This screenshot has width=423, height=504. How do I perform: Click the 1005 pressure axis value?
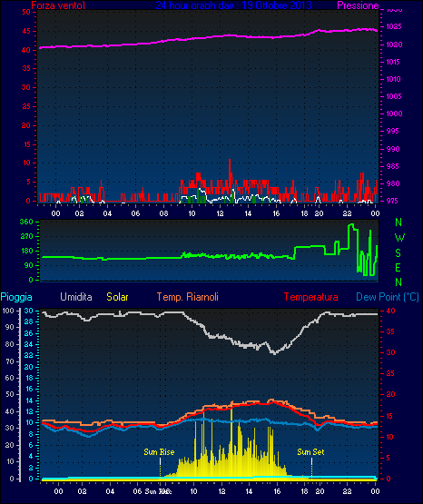click(394, 96)
